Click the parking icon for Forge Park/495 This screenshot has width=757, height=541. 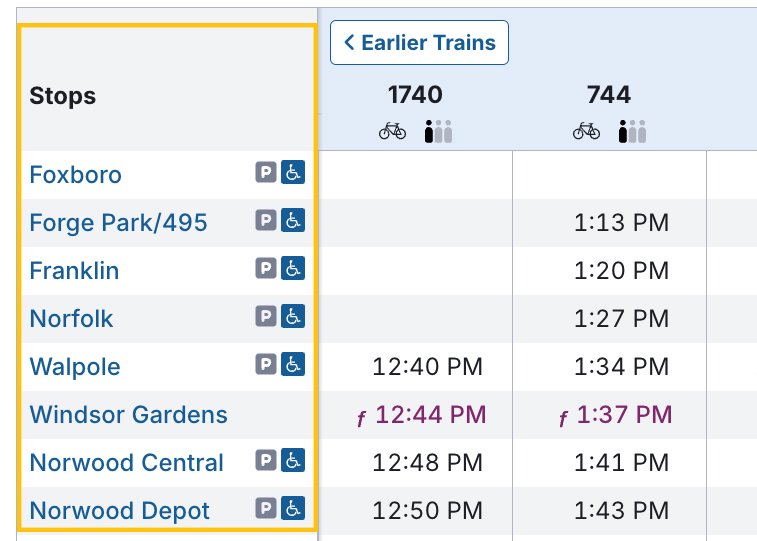click(x=265, y=220)
